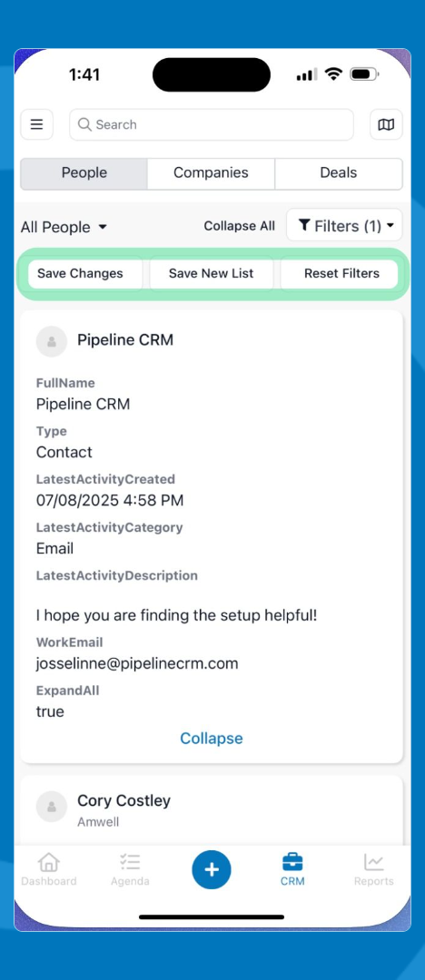
Task: Open the Agenda checklist icon
Action: click(130, 863)
